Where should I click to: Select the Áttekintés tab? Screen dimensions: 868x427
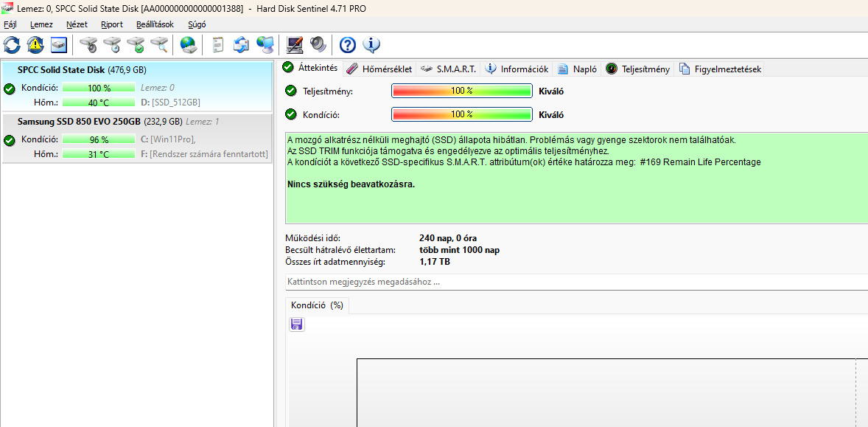coord(311,68)
